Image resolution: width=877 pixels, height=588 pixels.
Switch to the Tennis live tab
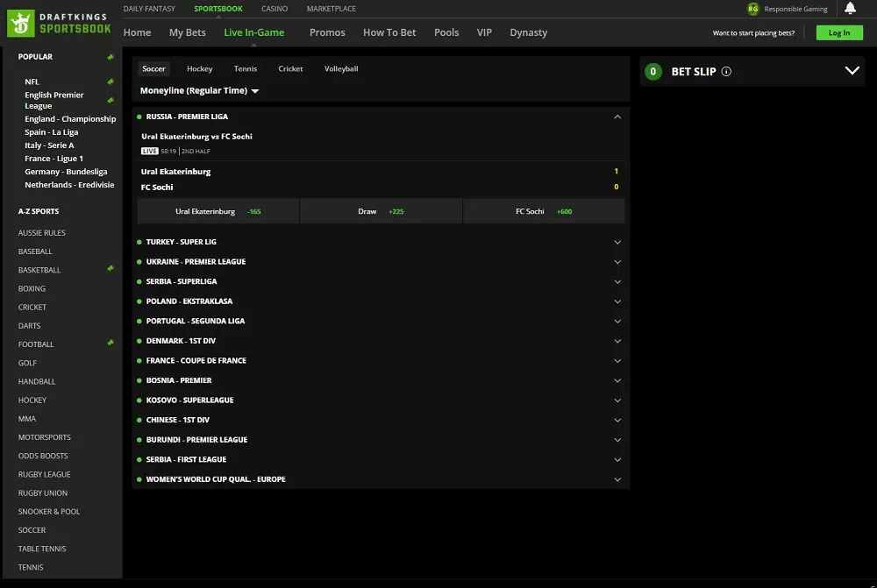pyautogui.click(x=246, y=68)
